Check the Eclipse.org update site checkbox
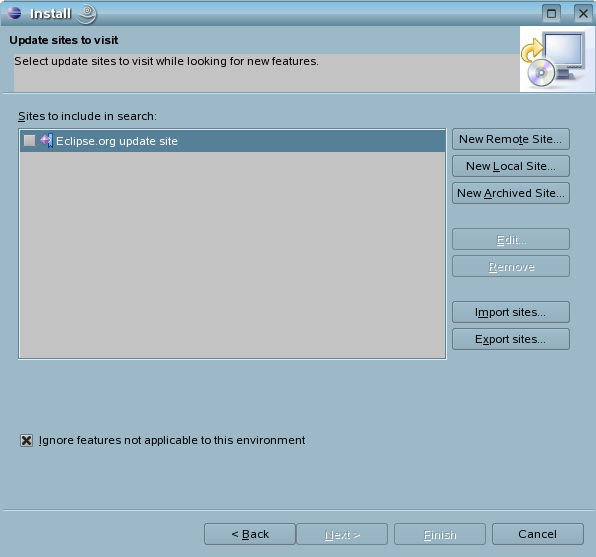This screenshot has height=557, width=596. click(x=29, y=141)
